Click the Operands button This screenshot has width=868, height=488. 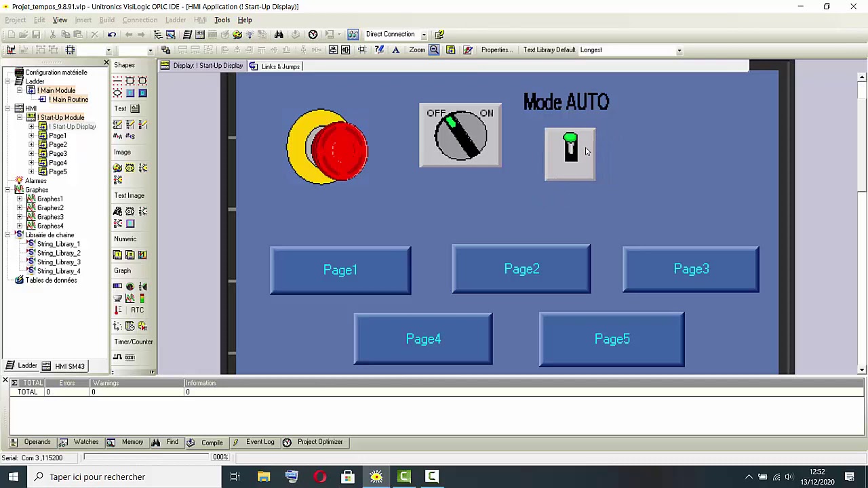point(31,442)
